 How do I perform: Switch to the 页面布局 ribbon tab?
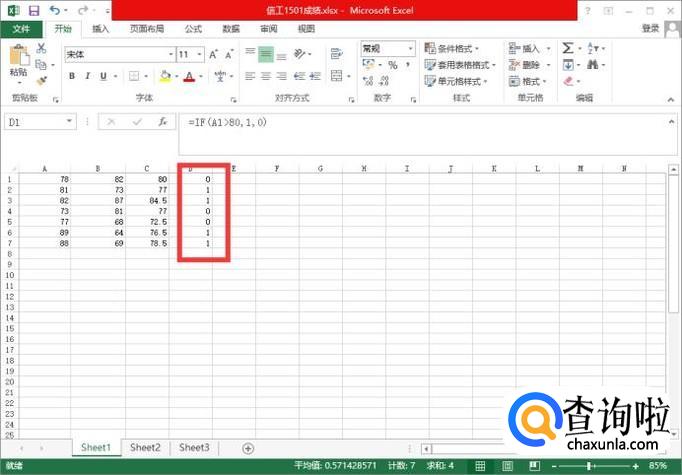pos(147,29)
